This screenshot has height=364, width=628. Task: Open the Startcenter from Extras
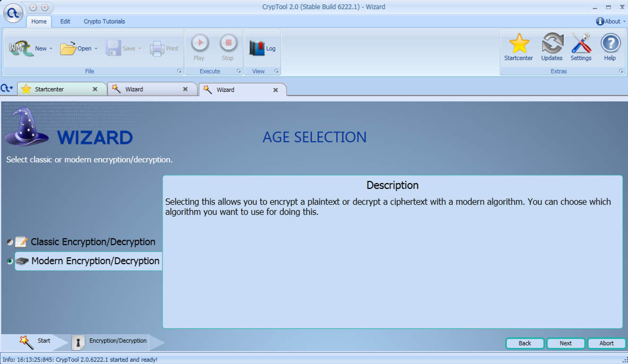click(x=518, y=47)
